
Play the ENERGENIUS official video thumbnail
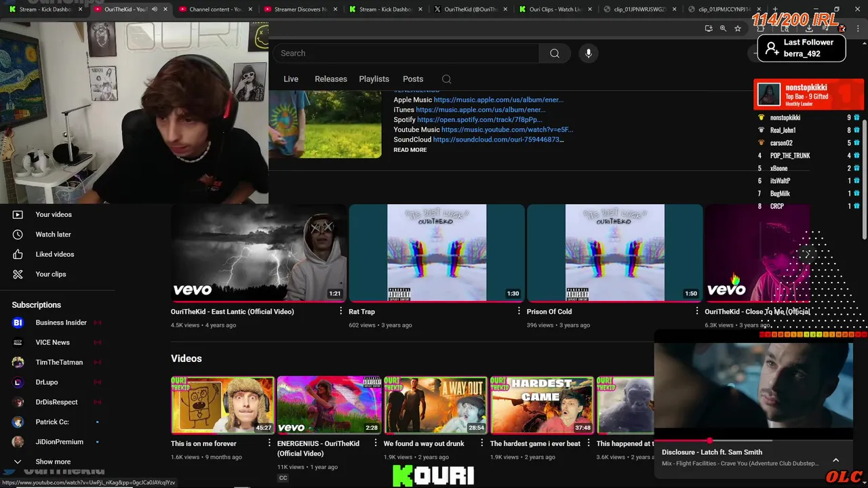[x=329, y=405]
